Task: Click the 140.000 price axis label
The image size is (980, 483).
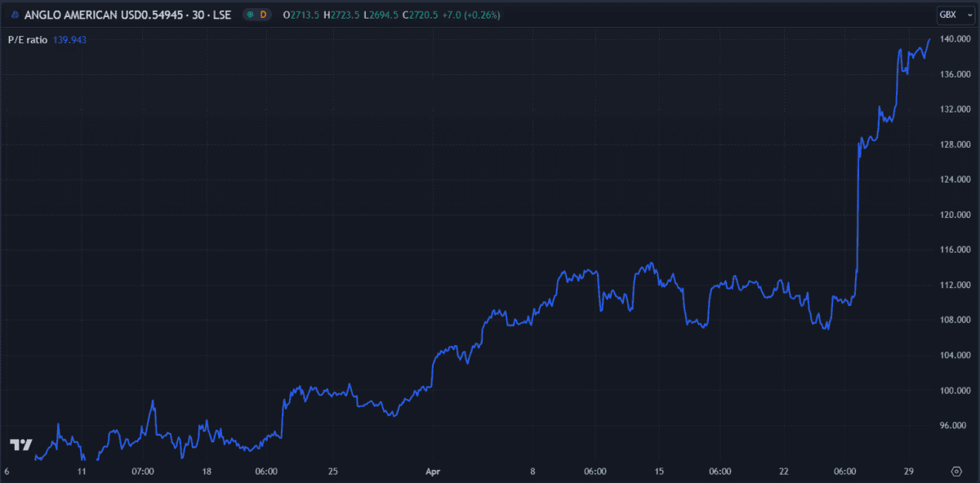Action: coord(954,39)
